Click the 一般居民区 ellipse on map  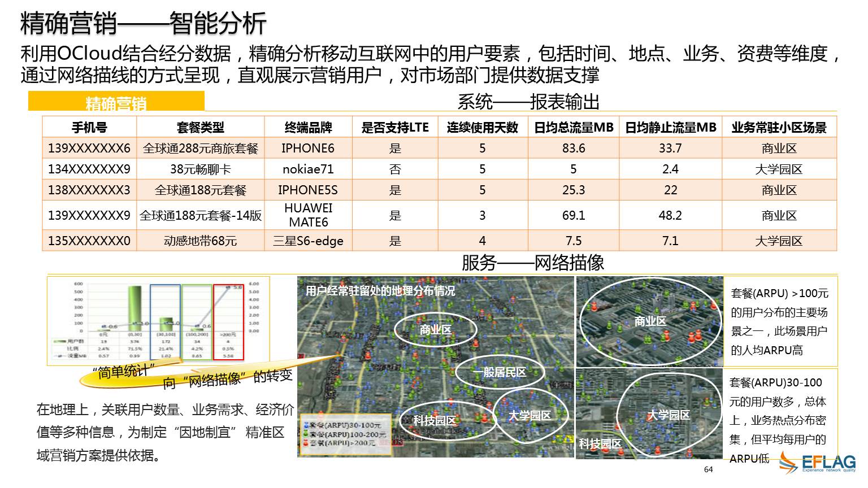[x=500, y=372]
